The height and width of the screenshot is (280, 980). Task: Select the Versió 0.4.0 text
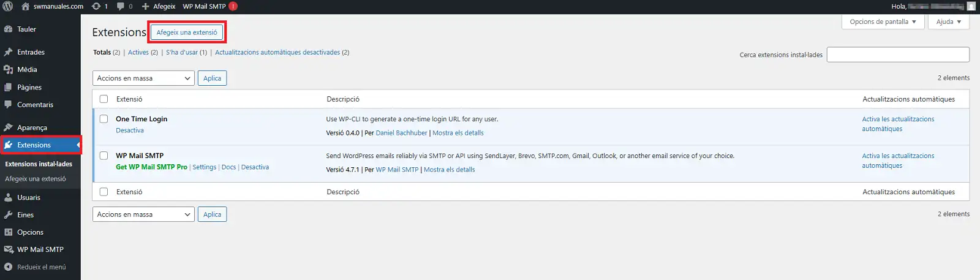click(343, 133)
